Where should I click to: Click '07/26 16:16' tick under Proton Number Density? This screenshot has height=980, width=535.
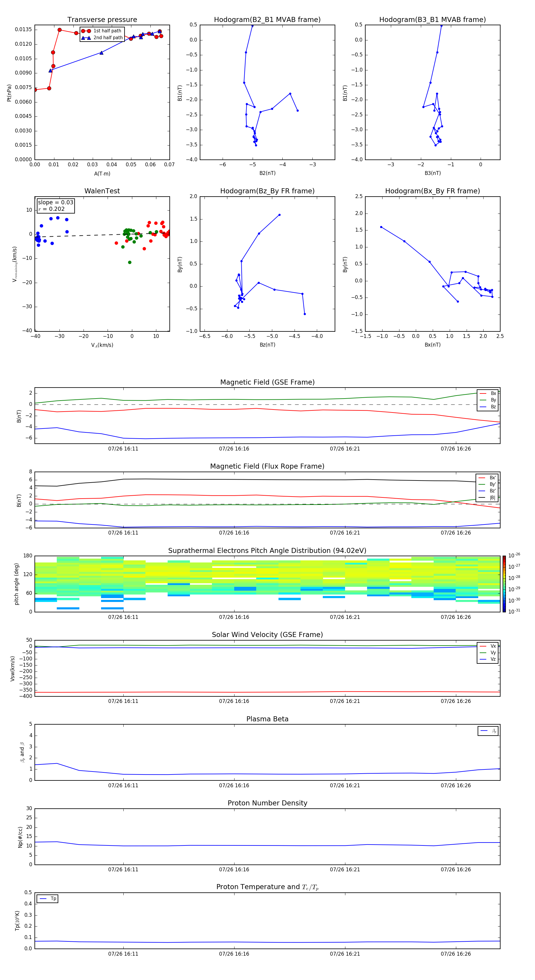pos(234,869)
